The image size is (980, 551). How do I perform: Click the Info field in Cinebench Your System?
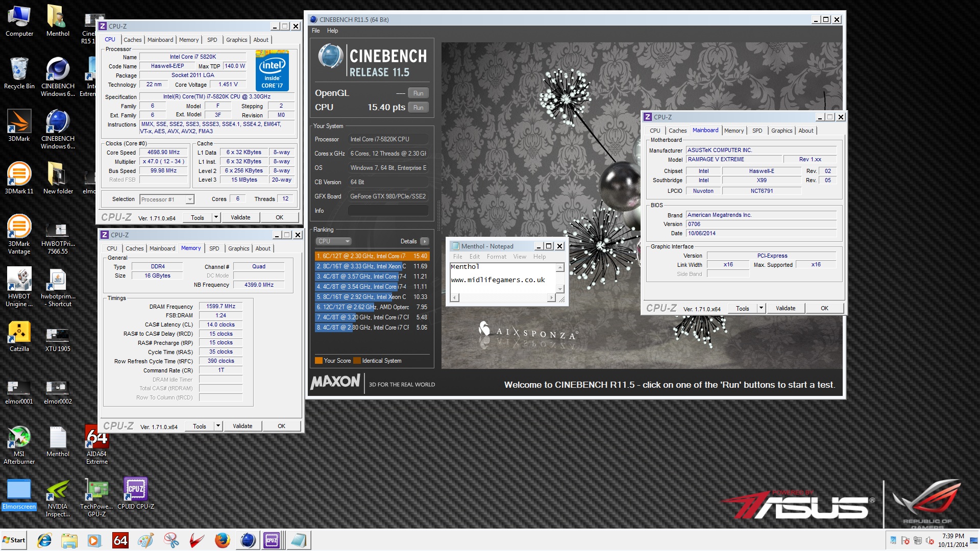(388, 211)
